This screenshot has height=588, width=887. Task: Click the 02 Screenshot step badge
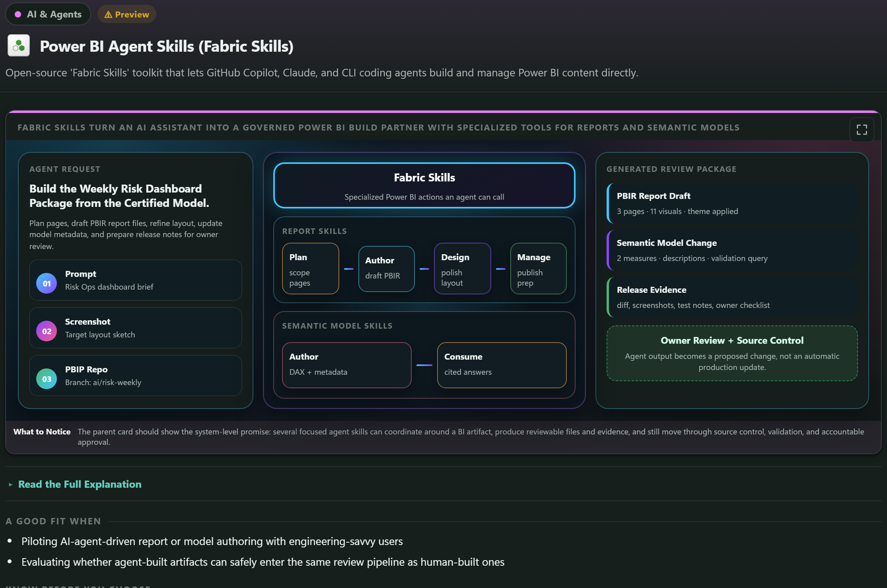click(47, 331)
